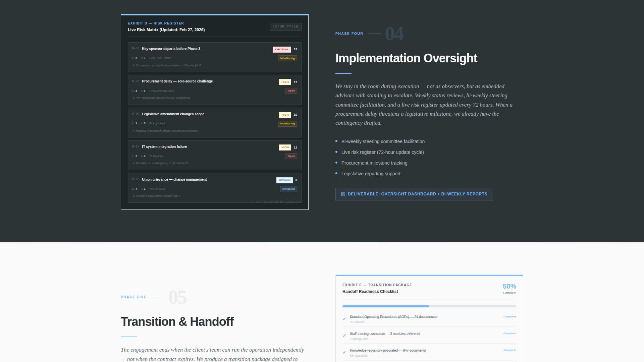Viewport: 644px width, 362px height.
Task: Select risk title Legislative amendment changes scope
Action: (x=173, y=114)
